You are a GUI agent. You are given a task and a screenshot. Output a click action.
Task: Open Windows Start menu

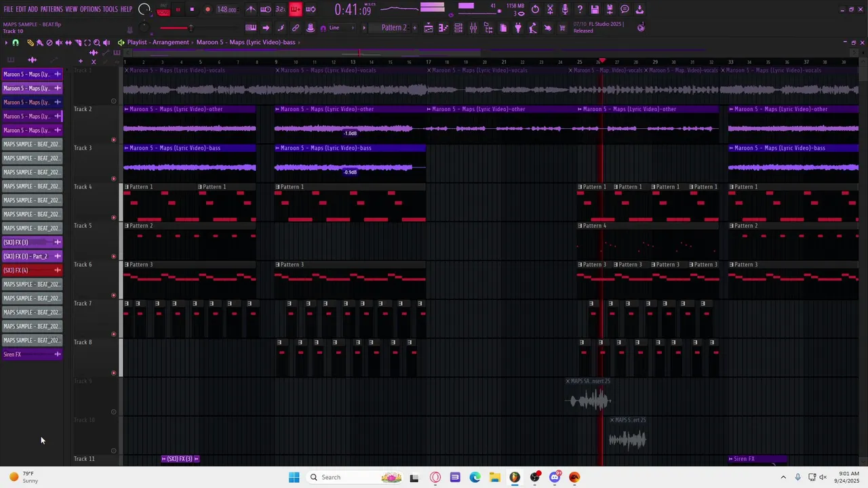tap(294, 477)
